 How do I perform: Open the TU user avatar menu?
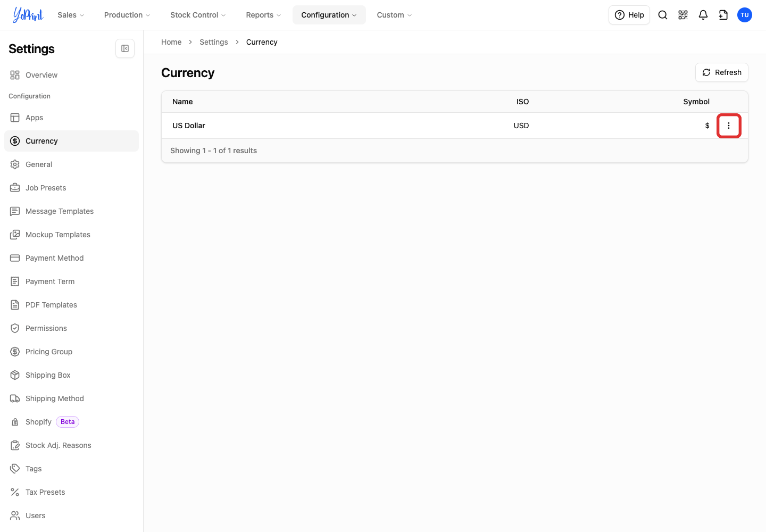pos(745,15)
